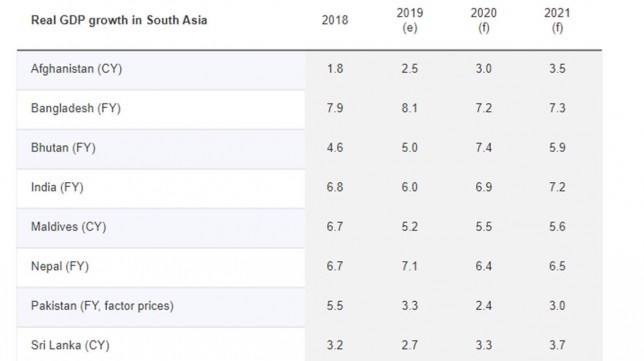This screenshot has height=361, width=644.
Task: Click the Bhutan (FY) row label
Action: [x=63, y=147]
